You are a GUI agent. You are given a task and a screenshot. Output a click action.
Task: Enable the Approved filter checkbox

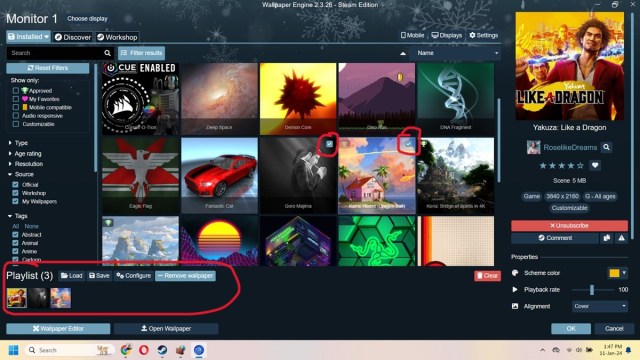pos(16,91)
